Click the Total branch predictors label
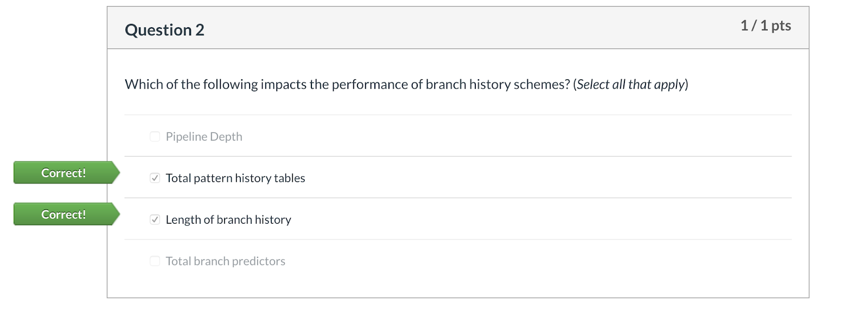Screen dimensions: 868x322 pyautogui.click(x=225, y=261)
